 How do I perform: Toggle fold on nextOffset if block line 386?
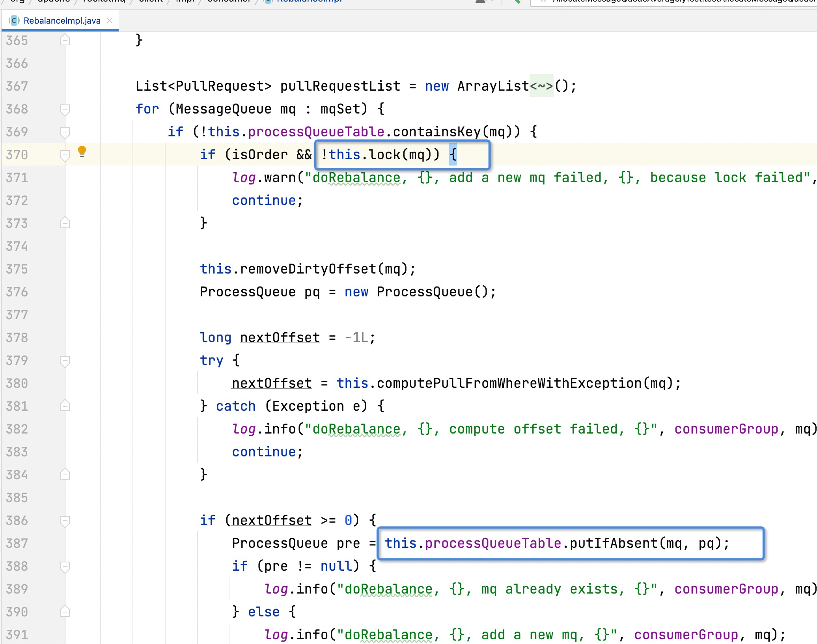coord(65,521)
